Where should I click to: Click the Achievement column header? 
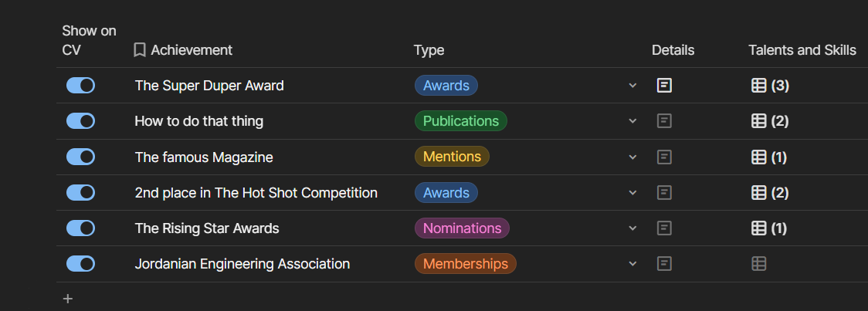(191, 50)
